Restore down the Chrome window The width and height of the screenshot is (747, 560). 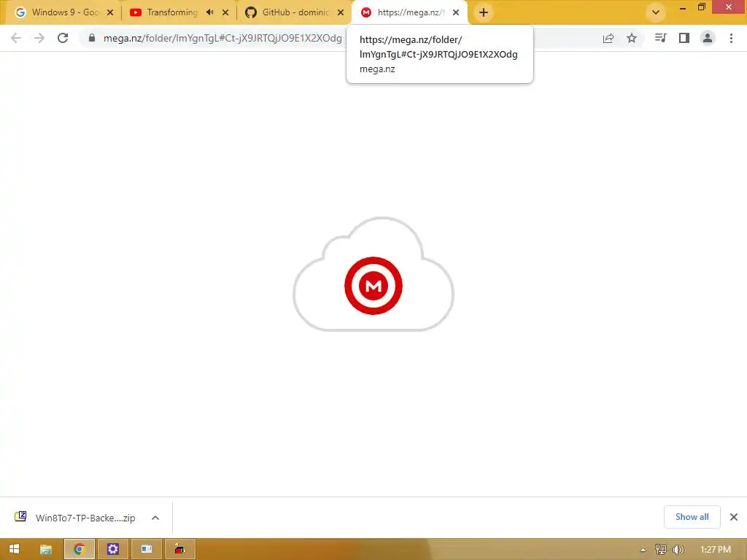click(701, 7)
